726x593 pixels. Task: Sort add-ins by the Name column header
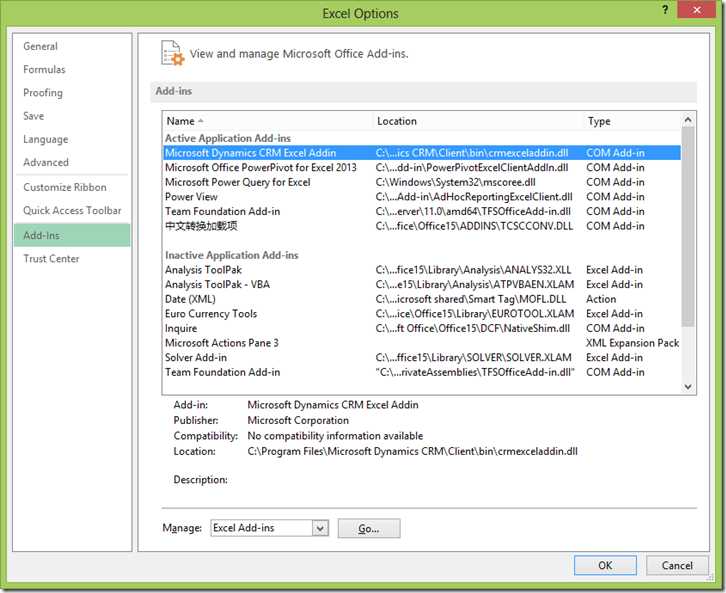(268, 121)
